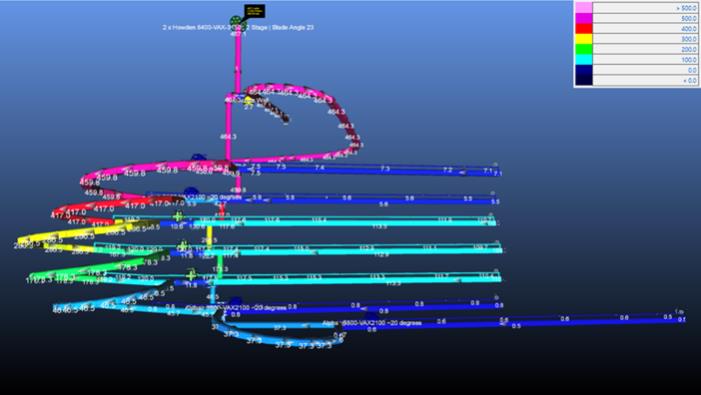Viewport: 701px width, 395px height.
Task: Select the yellow-green cross icon on the middle cyan level
Action: click(x=182, y=247)
